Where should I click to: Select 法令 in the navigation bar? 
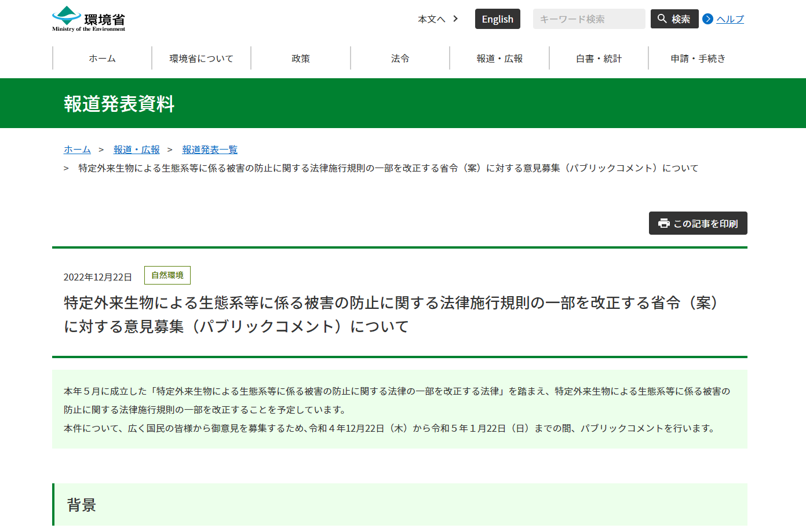click(400, 59)
